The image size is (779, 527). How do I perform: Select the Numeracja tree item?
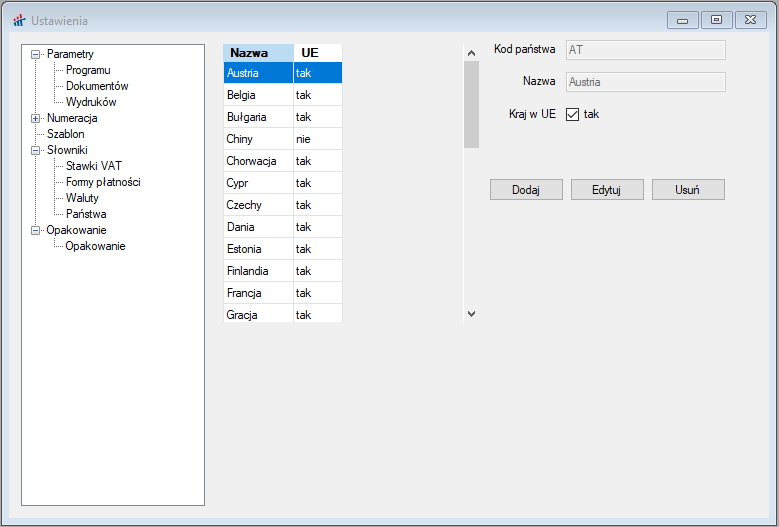[x=72, y=118]
